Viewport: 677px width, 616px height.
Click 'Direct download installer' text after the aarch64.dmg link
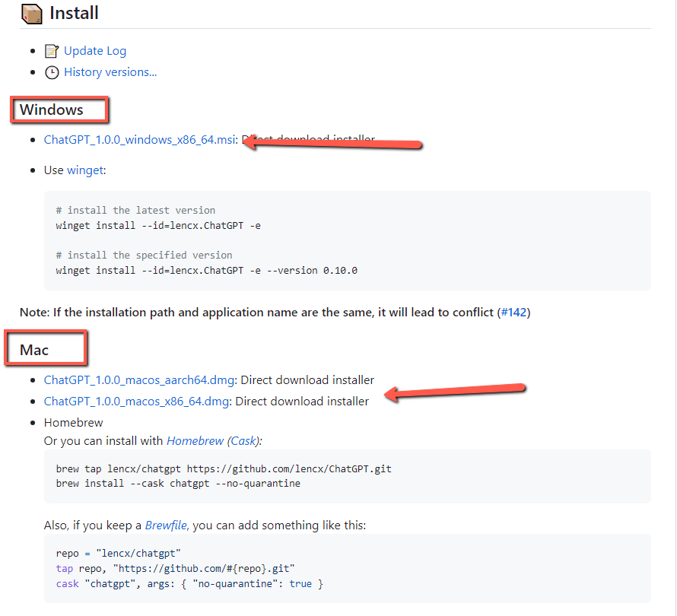[307, 380]
